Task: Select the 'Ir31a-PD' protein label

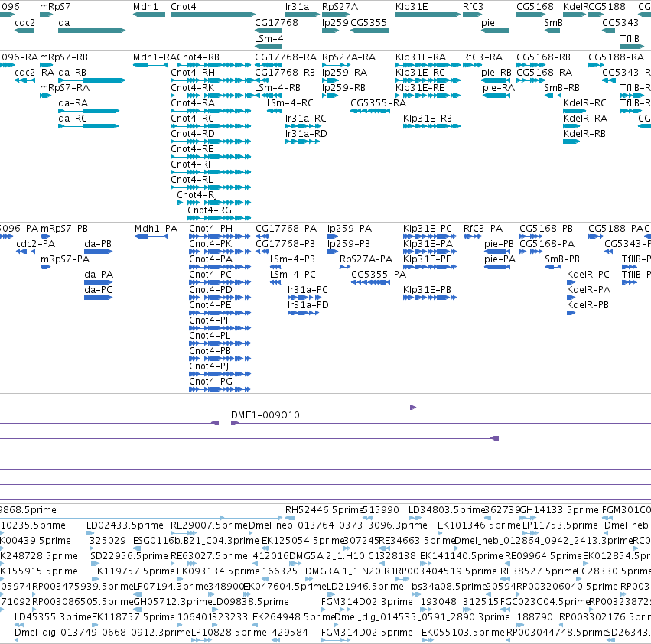Action: pos(308,304)
